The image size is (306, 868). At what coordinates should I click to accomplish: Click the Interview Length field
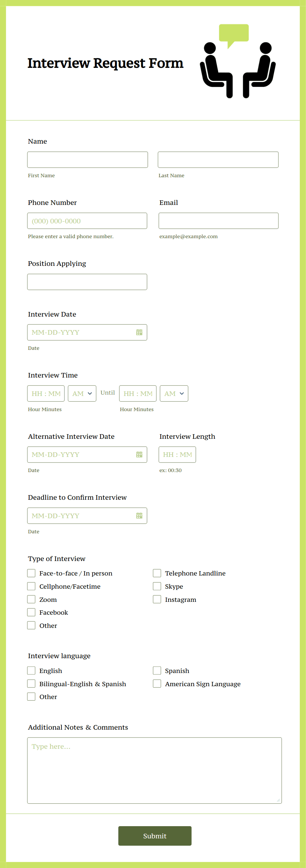(x=177, y=455)
